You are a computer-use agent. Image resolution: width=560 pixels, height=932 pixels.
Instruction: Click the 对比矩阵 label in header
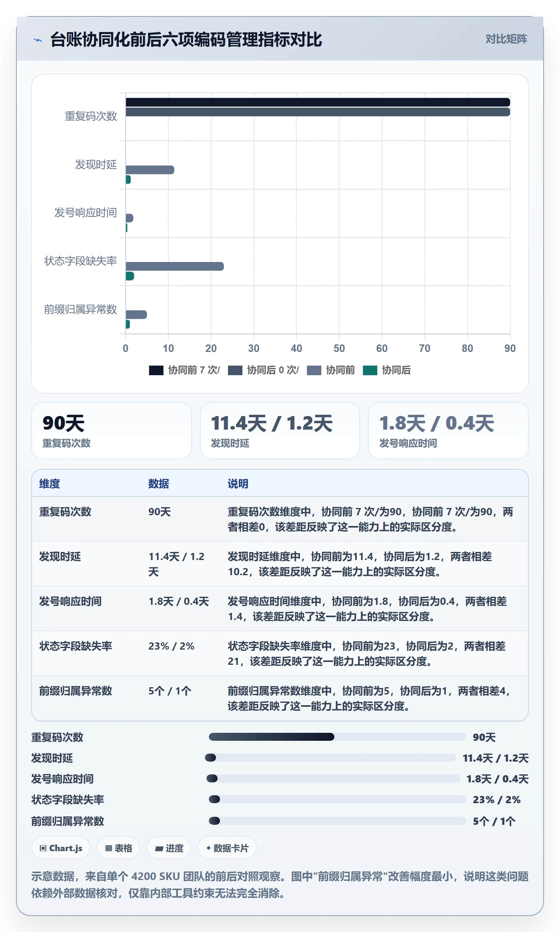pyautogui.click(x=506, y=39)
